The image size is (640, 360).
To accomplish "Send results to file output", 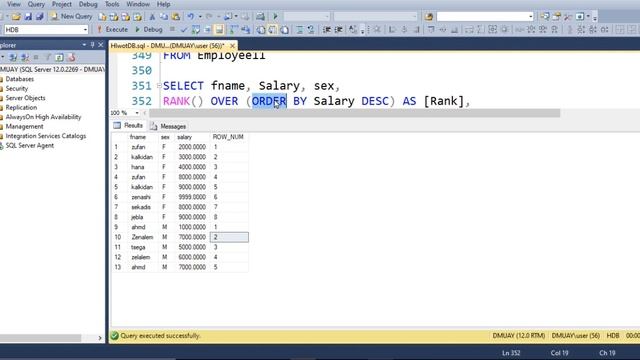I will [x=284, y=30].
